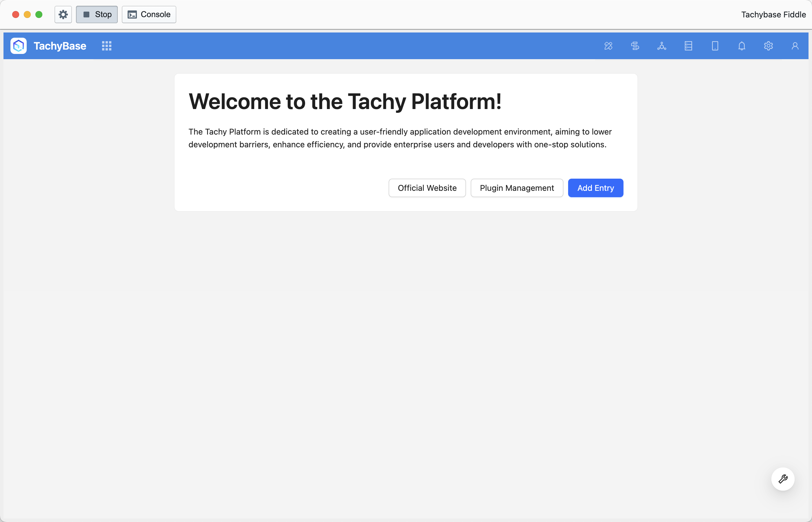
Task: Click the terminal icon inside Console button
Action: (133, 14)
